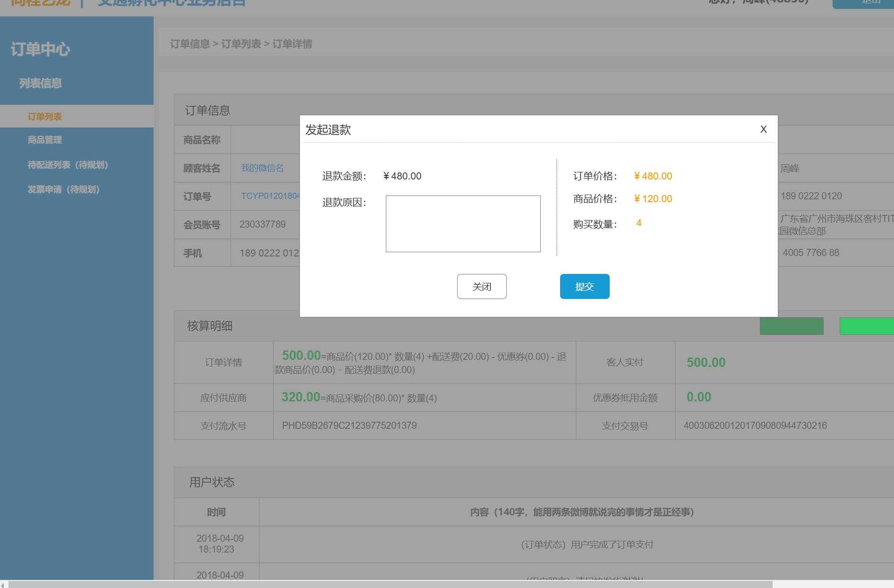Viewport: 894px width, 588px height.
Task: Open order number link starting TCYP01201804
Action: [x=269, y=196]
